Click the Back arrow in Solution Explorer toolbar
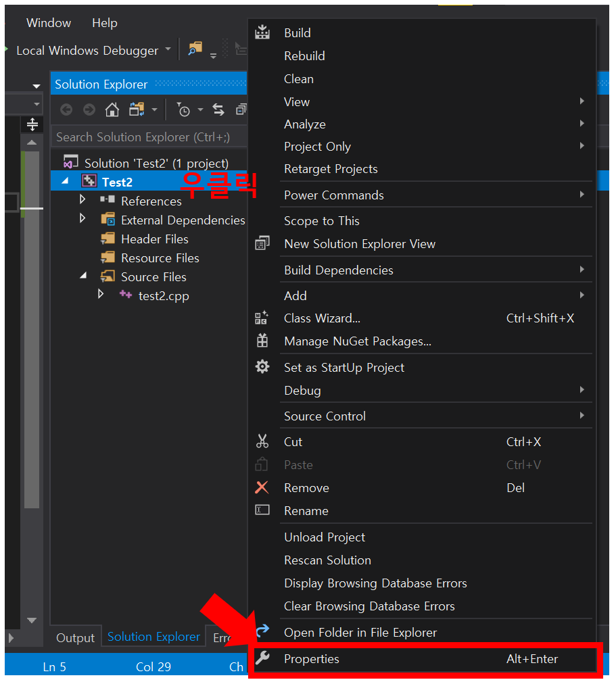Image resolution: width=616 pixels, height=682 pixels. tap(66, 109)
